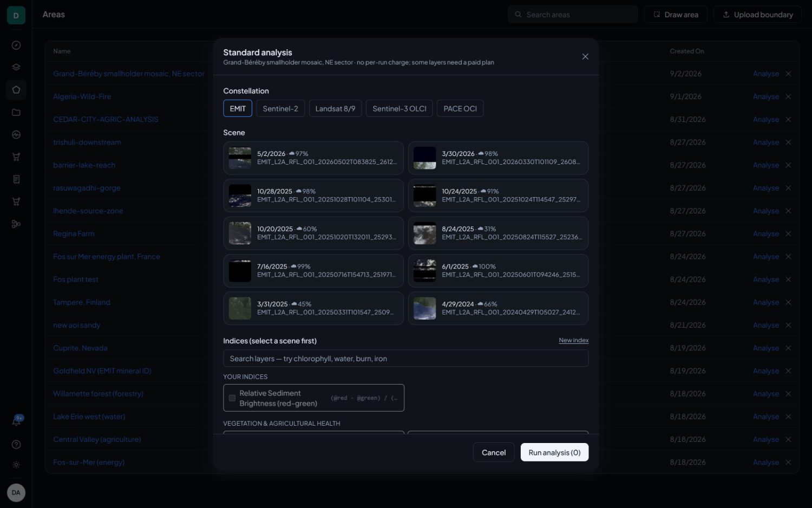Image resolution: width=812 pixels, height=508 pixels.
Task: Click the Draw area button
Action: click(676, 15)
